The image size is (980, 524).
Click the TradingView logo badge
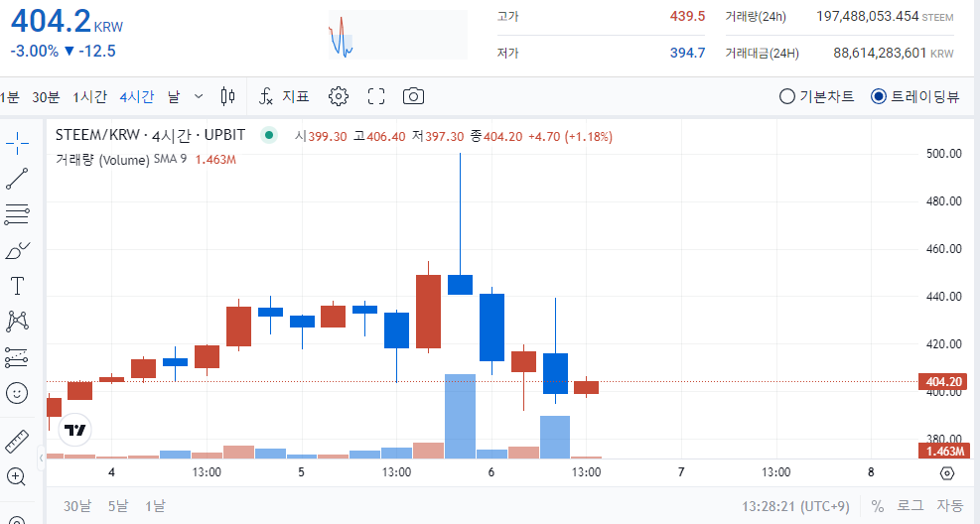(x=75, y=430)
